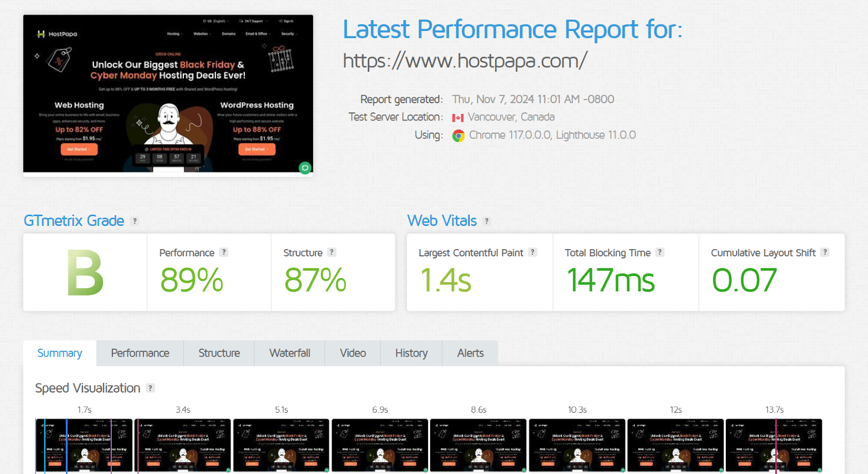This screenshot has width=868, height=474.
Task: Select the 3.4s filmstrip frame
Action: tap(183, 445)
